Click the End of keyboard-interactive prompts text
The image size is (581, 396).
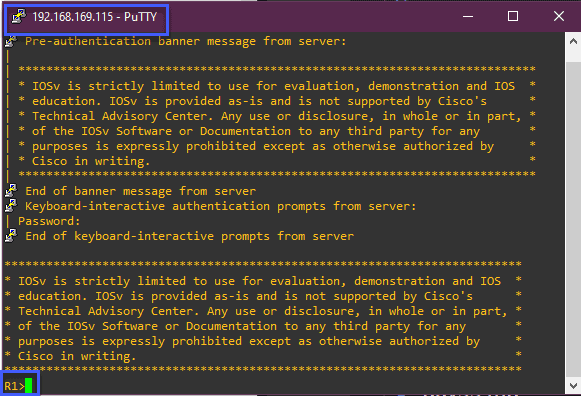point(189,236)
